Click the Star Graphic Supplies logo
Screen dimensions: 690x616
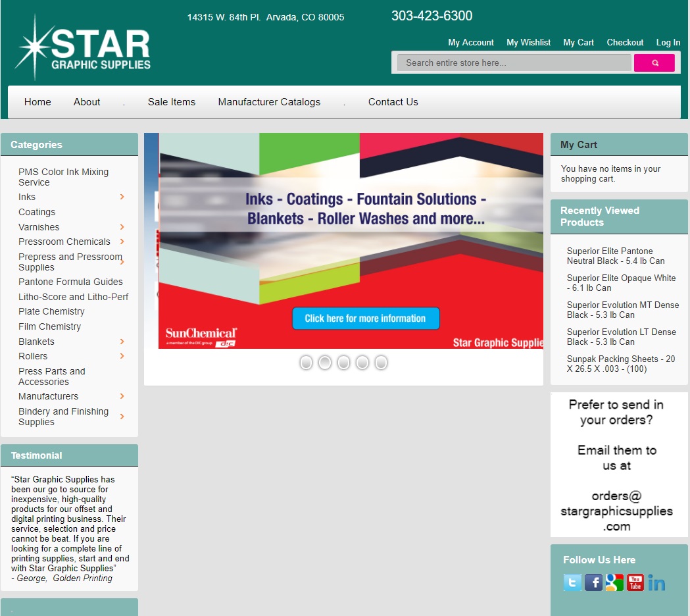(x=83, y=47)
